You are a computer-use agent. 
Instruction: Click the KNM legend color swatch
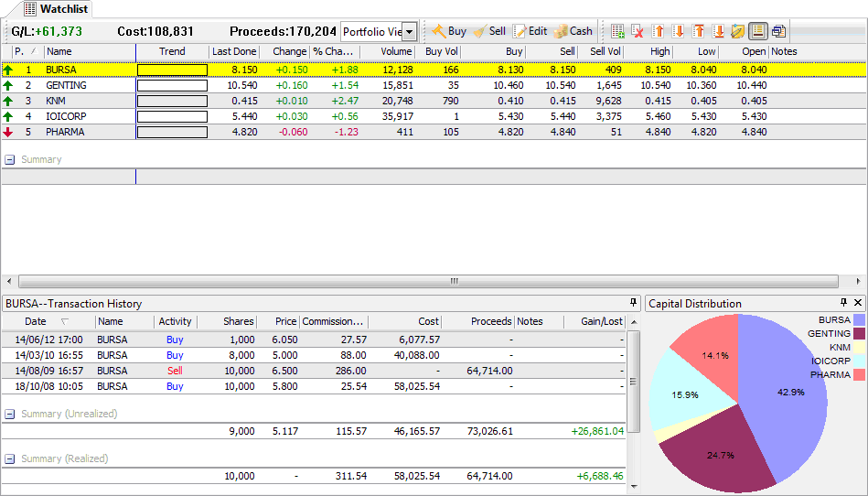pos(859,347)
